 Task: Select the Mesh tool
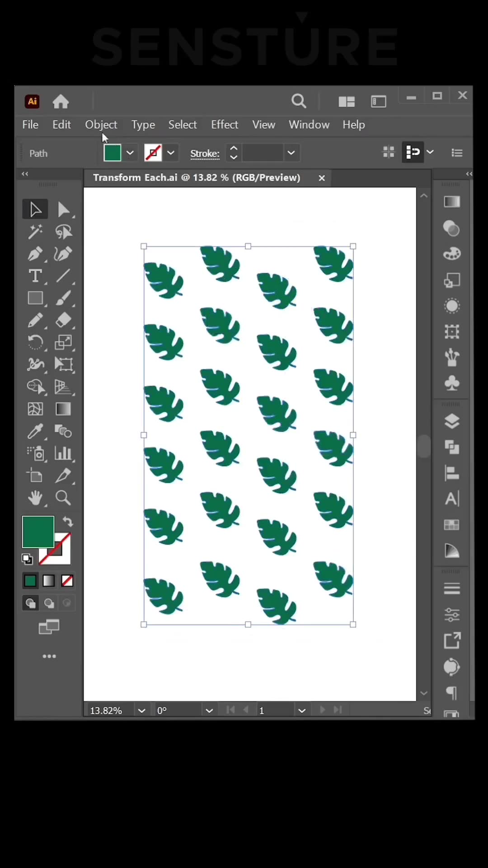coord(35,409)
